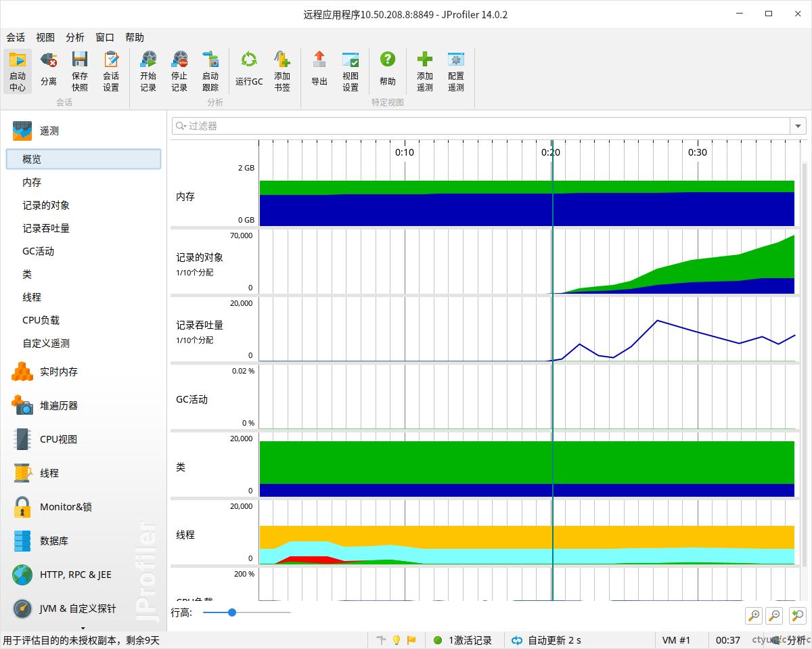Open the 分析 menu

[x=75, y=37]
